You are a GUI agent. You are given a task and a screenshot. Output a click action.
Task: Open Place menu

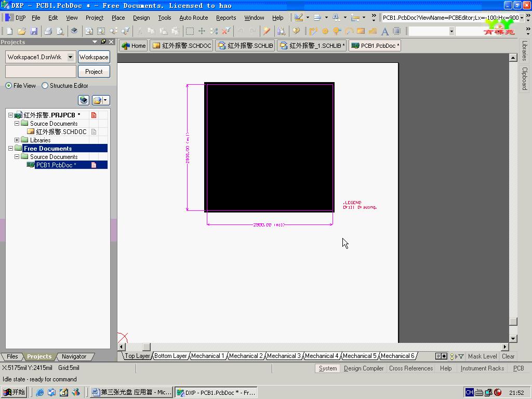(118, 18)
